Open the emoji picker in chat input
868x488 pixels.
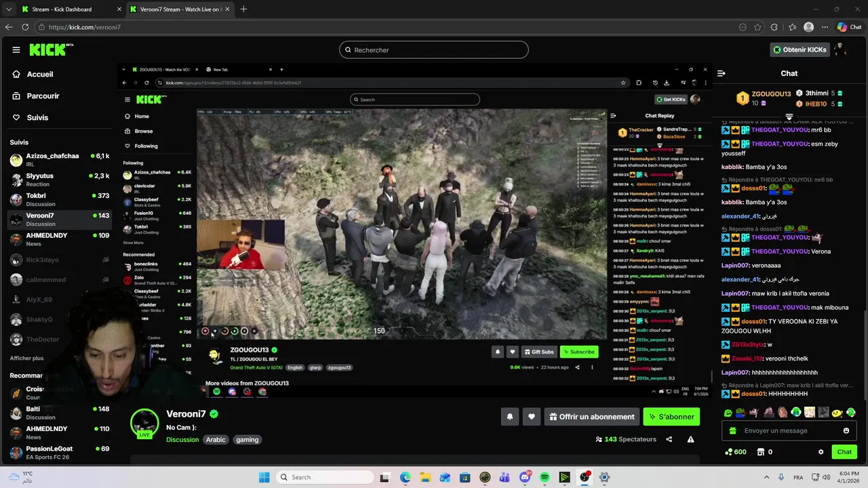click(x=846, y=430)
